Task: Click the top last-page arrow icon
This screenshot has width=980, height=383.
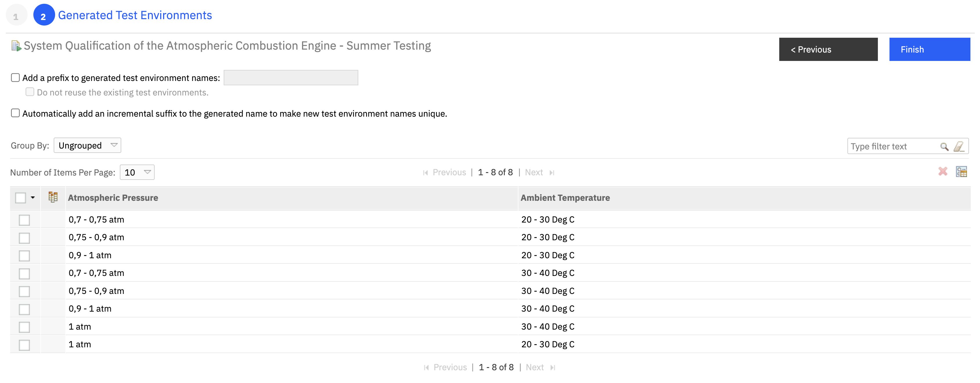Action: 552,173
